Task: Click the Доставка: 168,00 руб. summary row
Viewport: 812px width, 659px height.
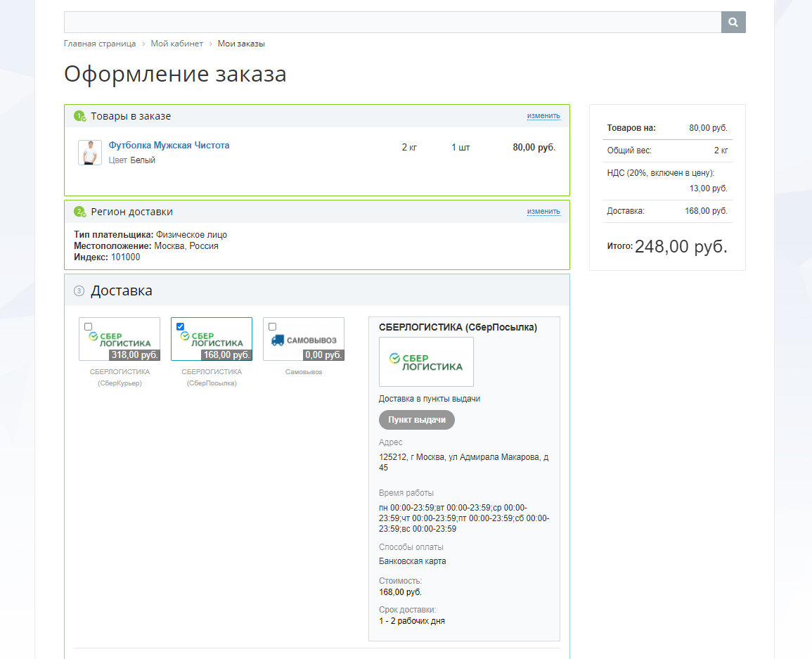Action: (x=667, y=211)
